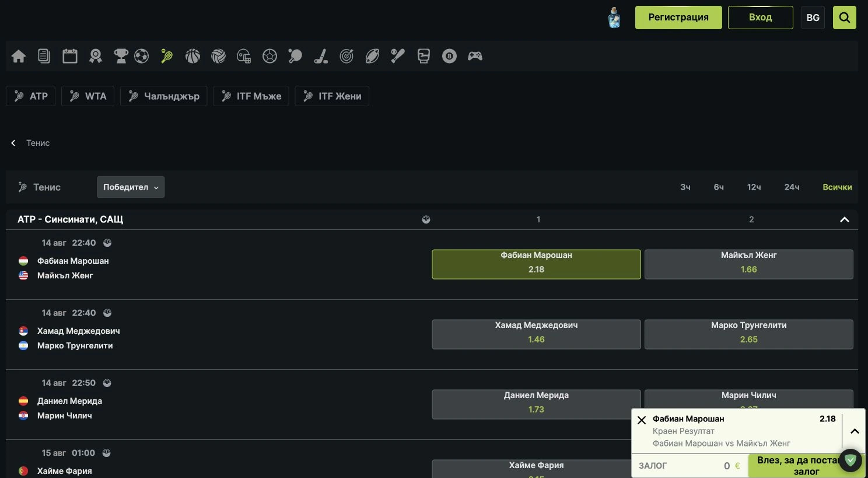The image size is (868, 478).
Task: Select the soccer ball sport icon
Action: pyautogui.click(x=141, y=56)
